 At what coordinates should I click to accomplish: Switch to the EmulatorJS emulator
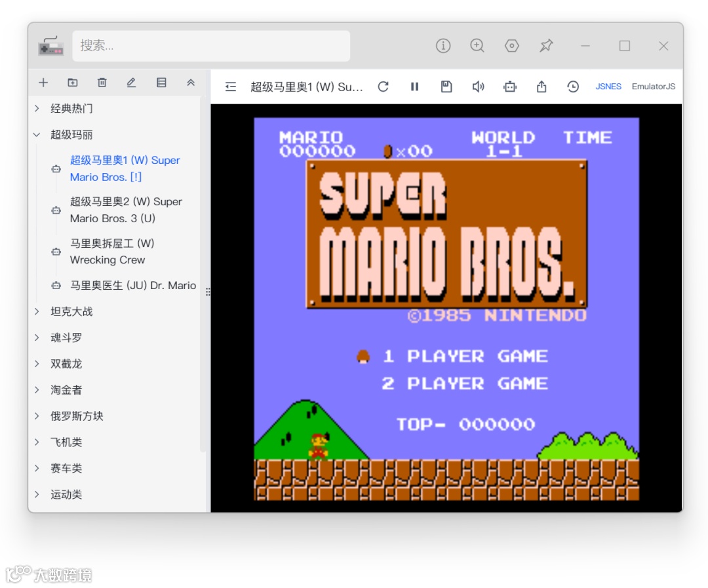(x=654, y=87)
